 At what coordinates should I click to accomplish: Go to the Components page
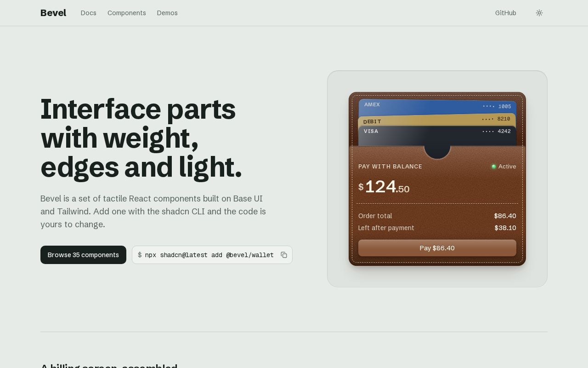pyautogui.click(x=127, y=13)
